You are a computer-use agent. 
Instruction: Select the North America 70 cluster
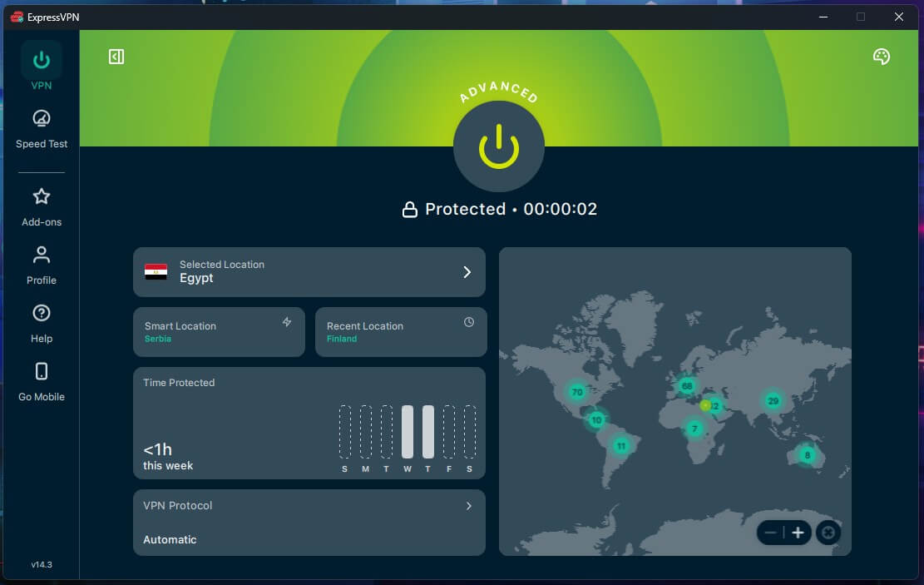[577, 392]
